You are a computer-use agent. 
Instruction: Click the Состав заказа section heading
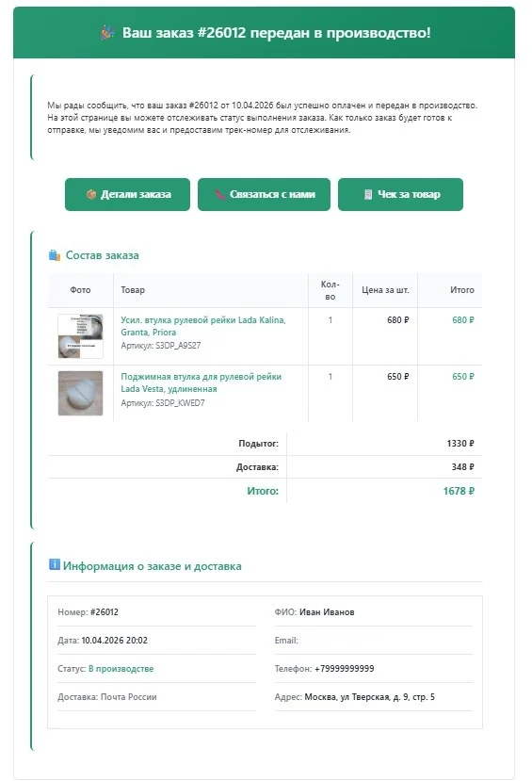click(102, 255)
